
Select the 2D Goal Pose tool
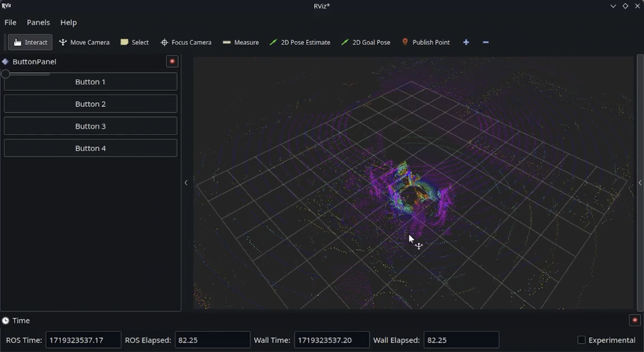coord(365,42)
